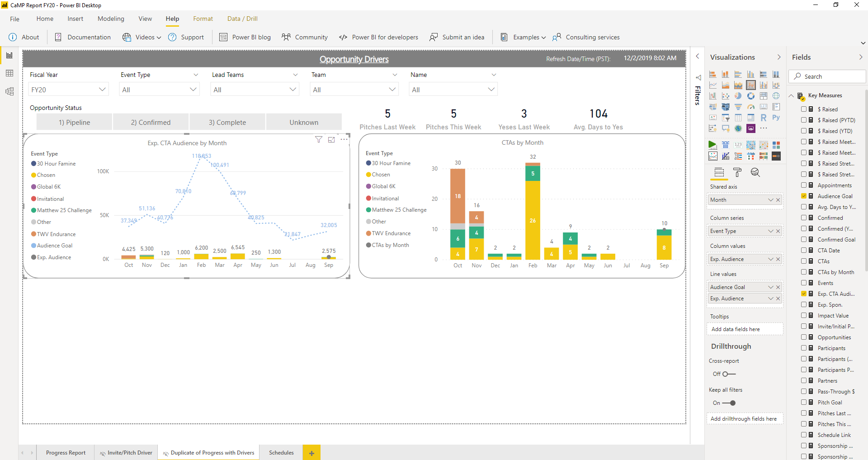Switch to Report view in left sidebar
The width and height of the screenshot is (868, 460).
[9, 55]
